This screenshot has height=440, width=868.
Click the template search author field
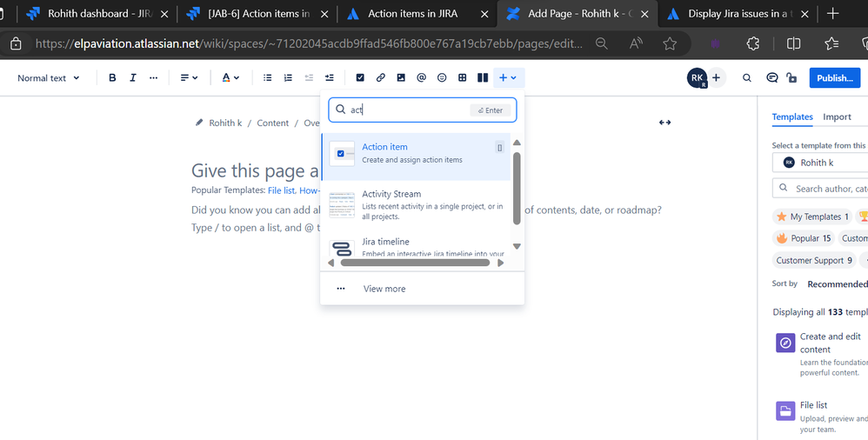[820, 189]
